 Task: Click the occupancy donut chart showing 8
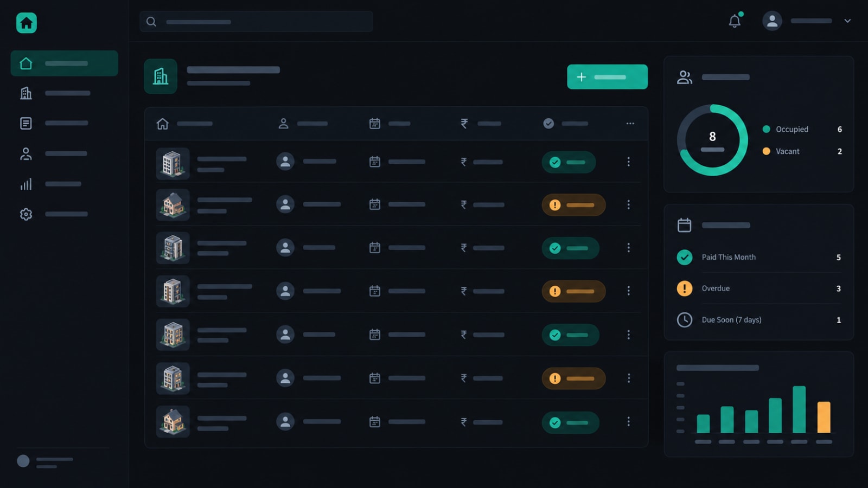coord(712,140)
